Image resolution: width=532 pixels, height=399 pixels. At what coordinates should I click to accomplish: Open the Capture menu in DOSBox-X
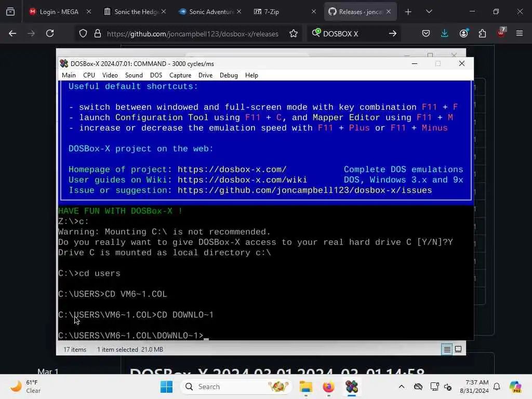coord(180,75)
